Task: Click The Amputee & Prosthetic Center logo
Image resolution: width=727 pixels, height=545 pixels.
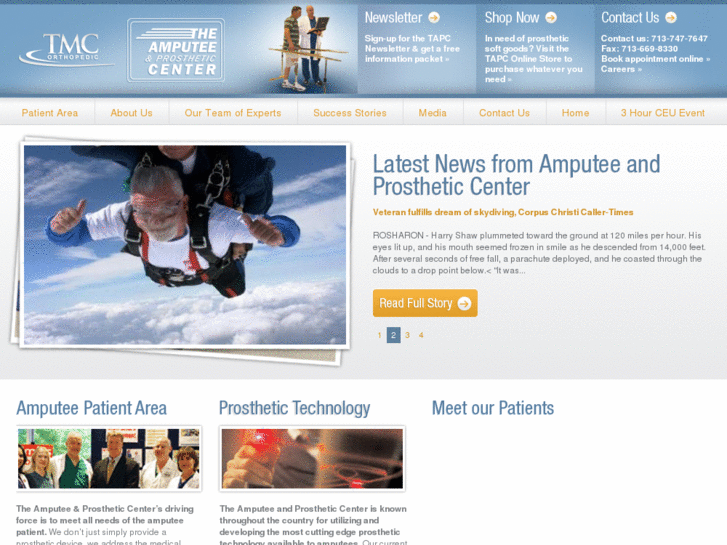Action: pos(176,50)
